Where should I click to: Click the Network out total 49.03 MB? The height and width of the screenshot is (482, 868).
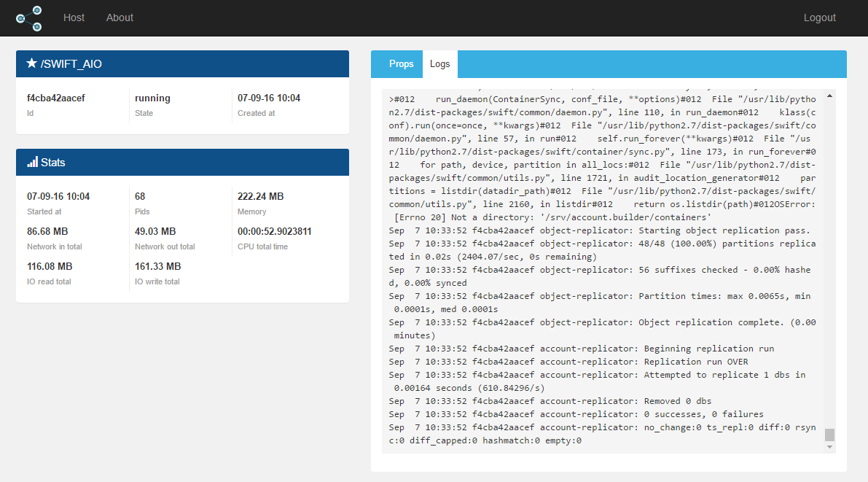click(x=155, y=232)
